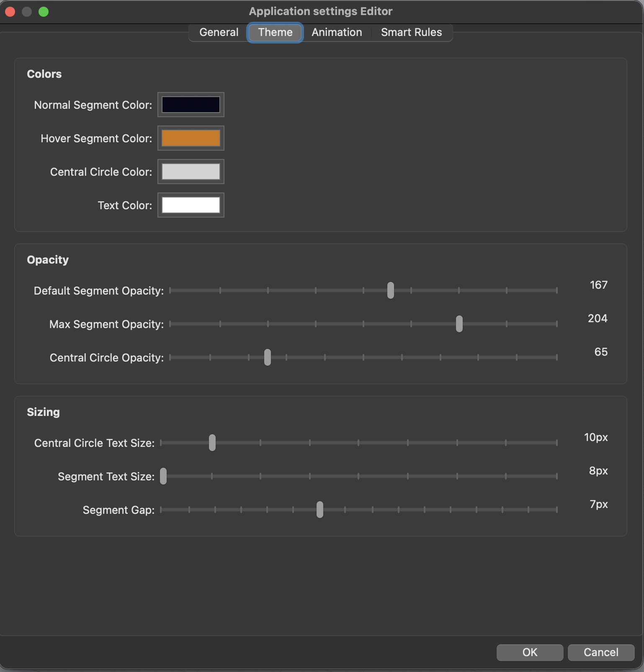
Task: Click the Default Segment Opacity value 167
Action: point(598,285)
